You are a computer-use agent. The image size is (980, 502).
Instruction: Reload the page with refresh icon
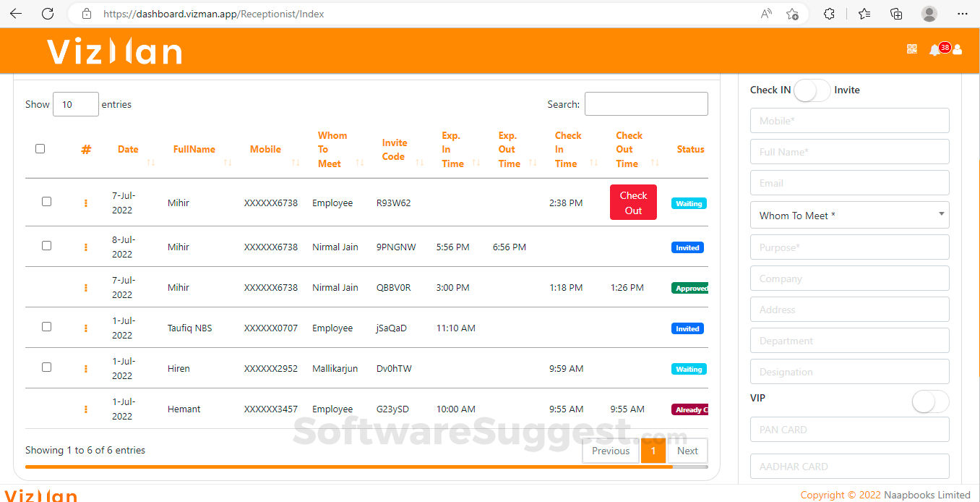point(48,14)
